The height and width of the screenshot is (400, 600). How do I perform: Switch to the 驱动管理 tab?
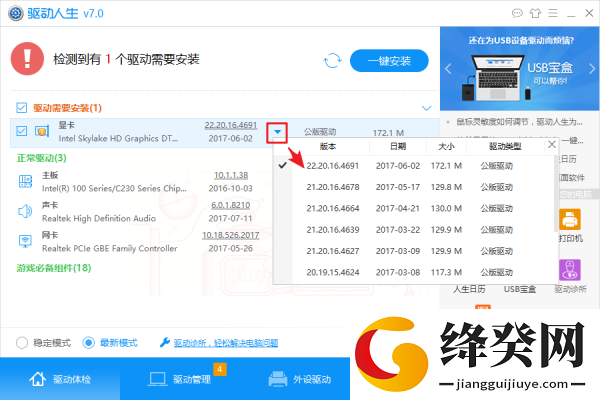click(180, 379)
